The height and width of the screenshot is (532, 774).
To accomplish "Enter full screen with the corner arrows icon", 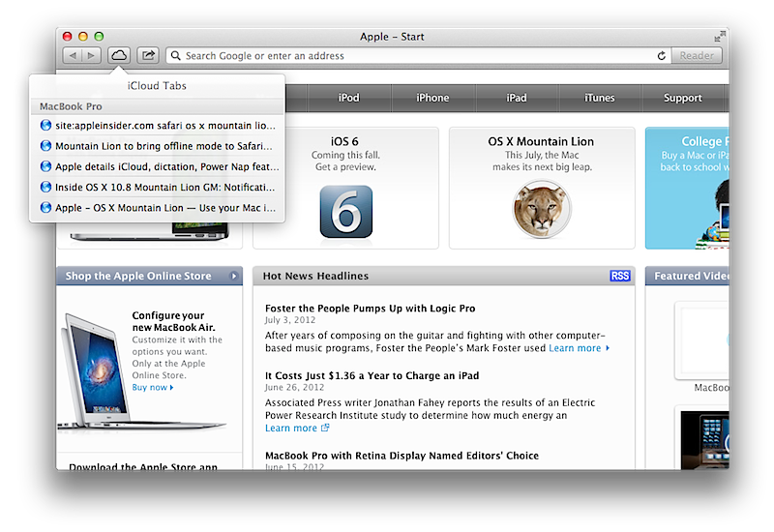I will [720, 36].
